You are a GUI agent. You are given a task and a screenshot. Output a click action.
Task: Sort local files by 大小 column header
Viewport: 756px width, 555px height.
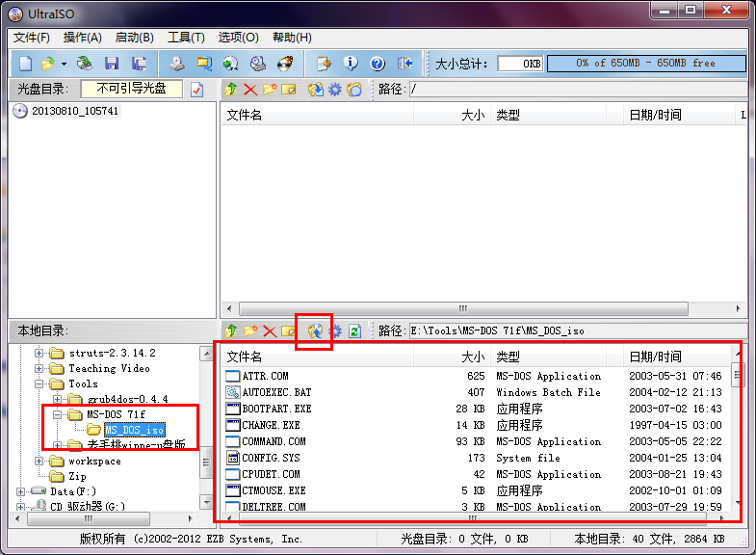[452, 357]
